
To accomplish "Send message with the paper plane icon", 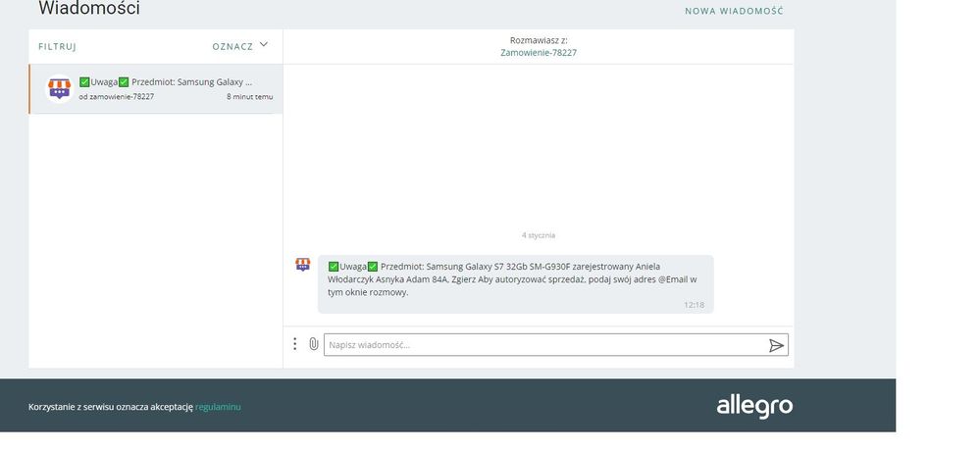I will pyautogui.click(x=776, y=345).
